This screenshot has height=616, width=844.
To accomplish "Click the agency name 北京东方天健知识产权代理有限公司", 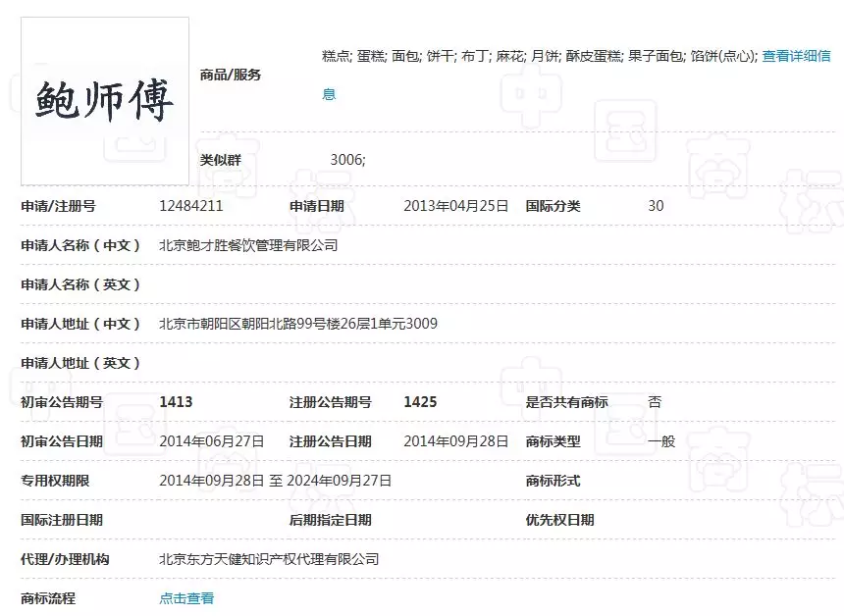I will [x=269, y=559].
